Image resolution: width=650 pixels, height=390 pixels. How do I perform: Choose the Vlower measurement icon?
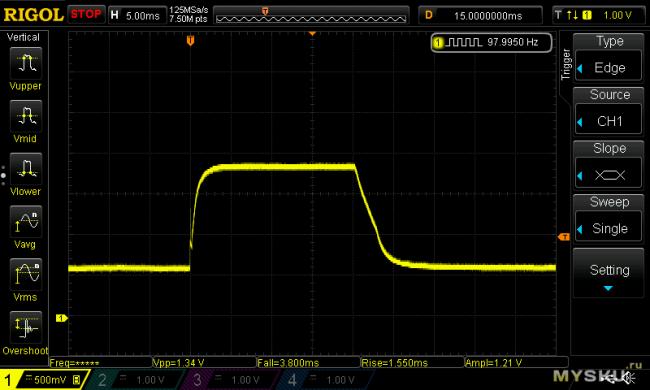26,169
